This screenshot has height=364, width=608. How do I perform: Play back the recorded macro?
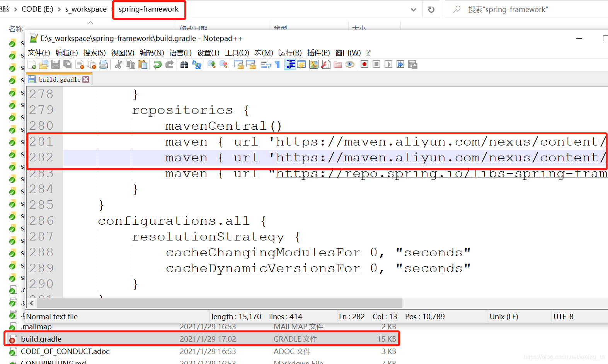point(388,64)
